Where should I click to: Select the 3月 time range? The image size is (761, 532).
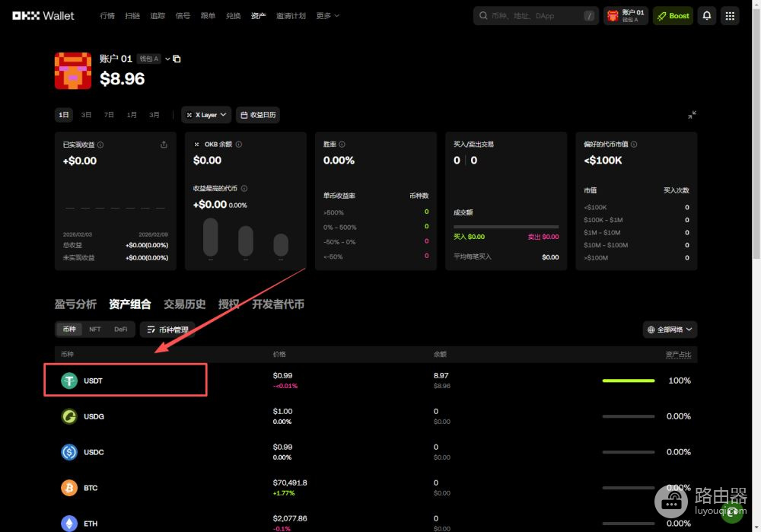(x=154, y=115)
